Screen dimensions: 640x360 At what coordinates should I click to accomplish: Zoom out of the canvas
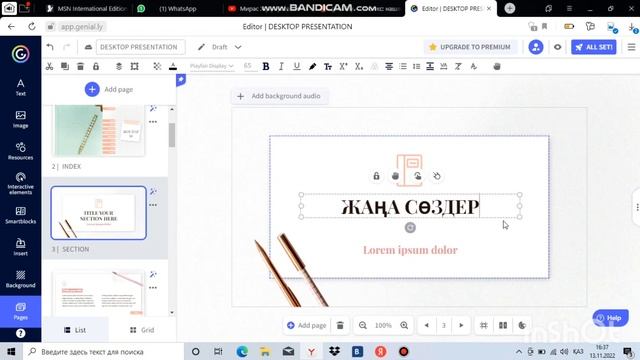[362, 325]
